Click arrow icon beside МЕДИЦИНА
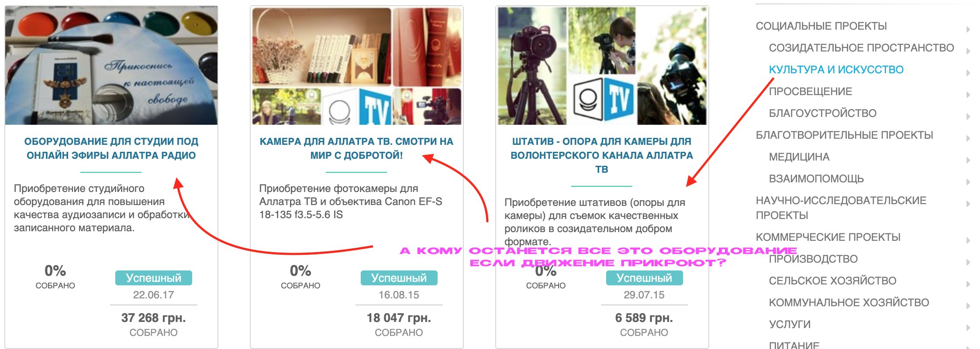The height and width of the screenshot is (349, 980). click(968, 160)
